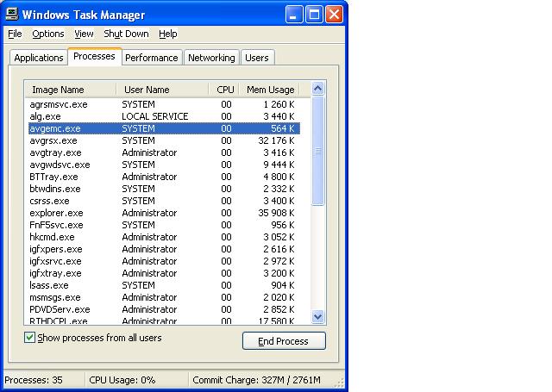This screenshot has width=552, height=392.
Task: Sort by User Name column header
Action: [162, 90]
